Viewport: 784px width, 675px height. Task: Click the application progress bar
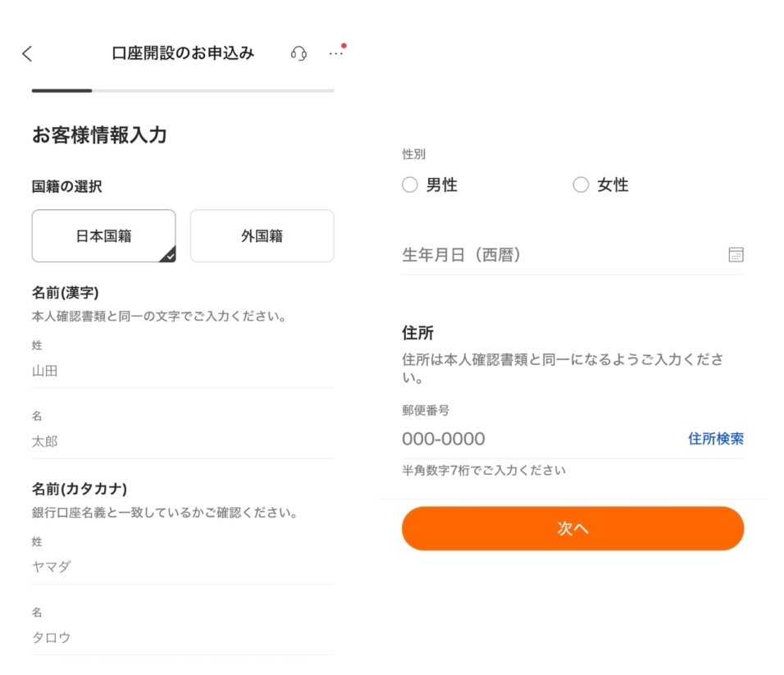182,90
